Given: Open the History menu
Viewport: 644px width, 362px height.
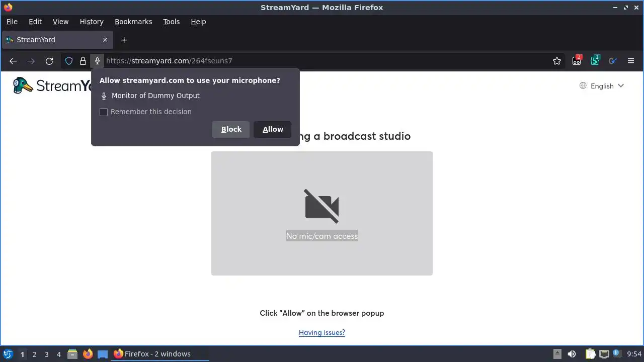Looking at the screenshot, I should tap(92, 22).
